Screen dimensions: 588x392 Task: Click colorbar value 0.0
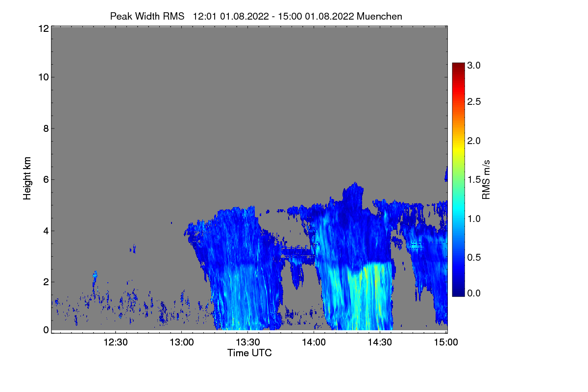[x=474, y=293]
